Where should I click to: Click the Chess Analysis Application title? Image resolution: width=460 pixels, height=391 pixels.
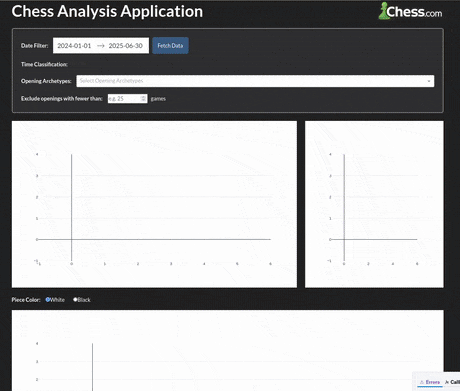click(x=107, y=11)
